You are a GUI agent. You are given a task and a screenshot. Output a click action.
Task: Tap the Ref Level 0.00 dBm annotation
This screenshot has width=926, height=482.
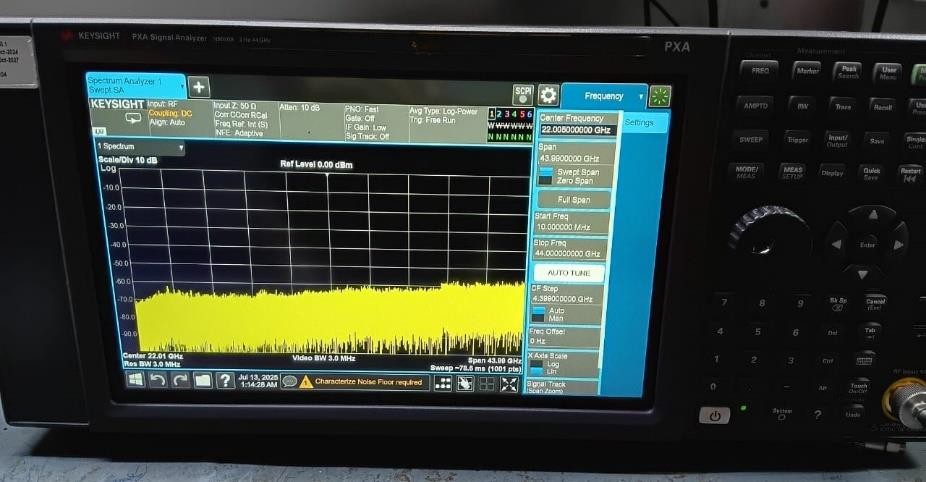click(x=316, y=164)
